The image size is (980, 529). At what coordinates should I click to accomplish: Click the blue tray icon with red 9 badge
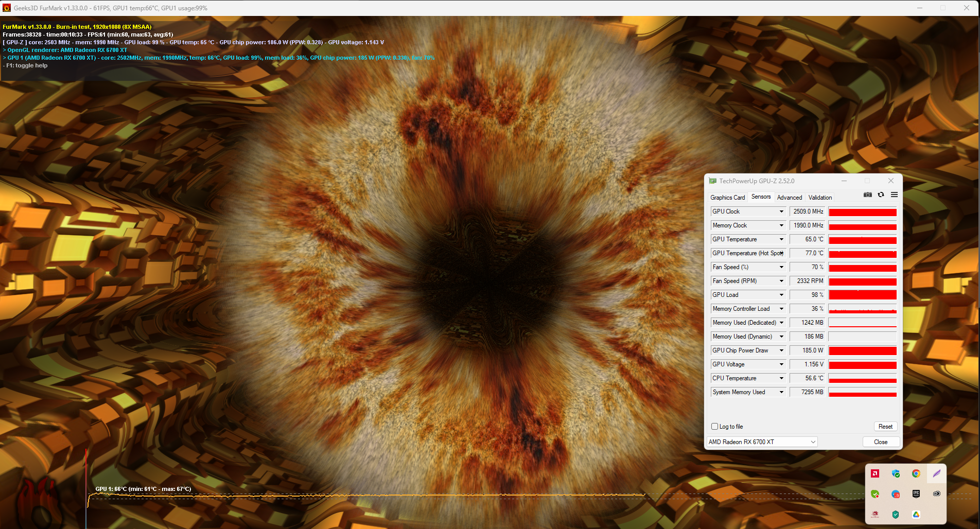tap(896, 494)
